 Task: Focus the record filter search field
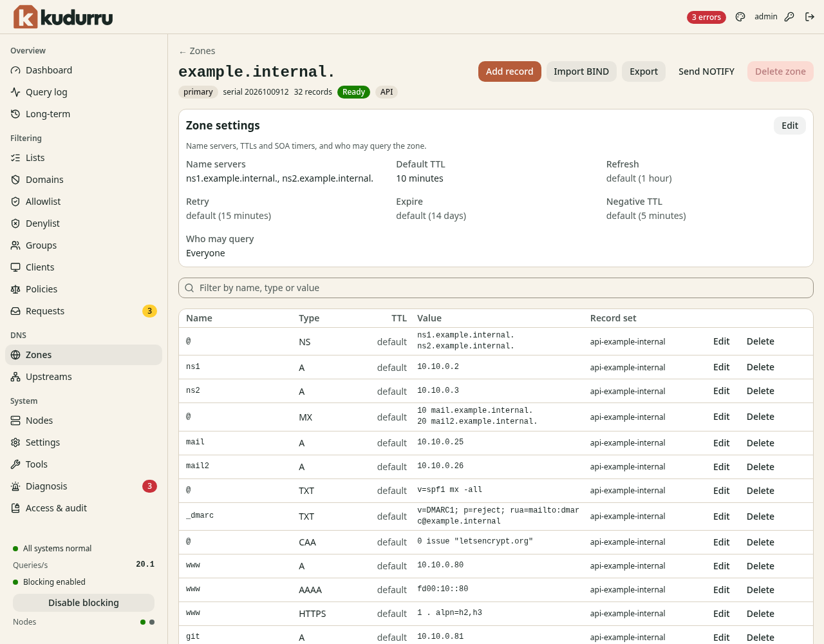496,288
